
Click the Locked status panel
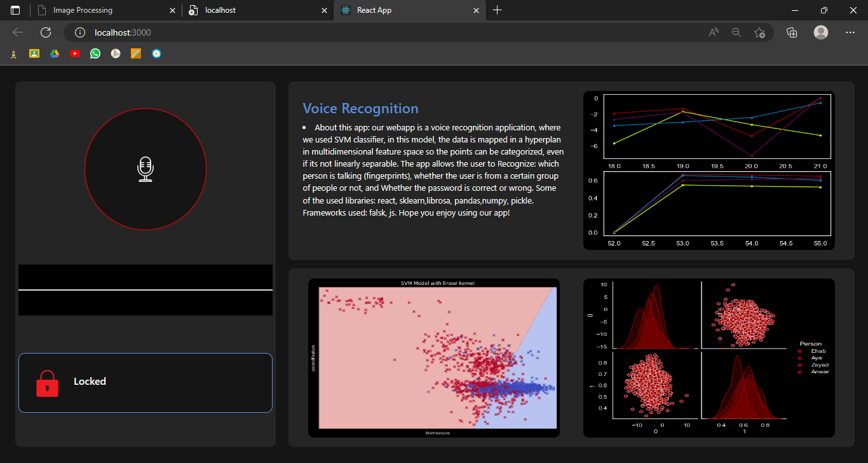(146, 382)
